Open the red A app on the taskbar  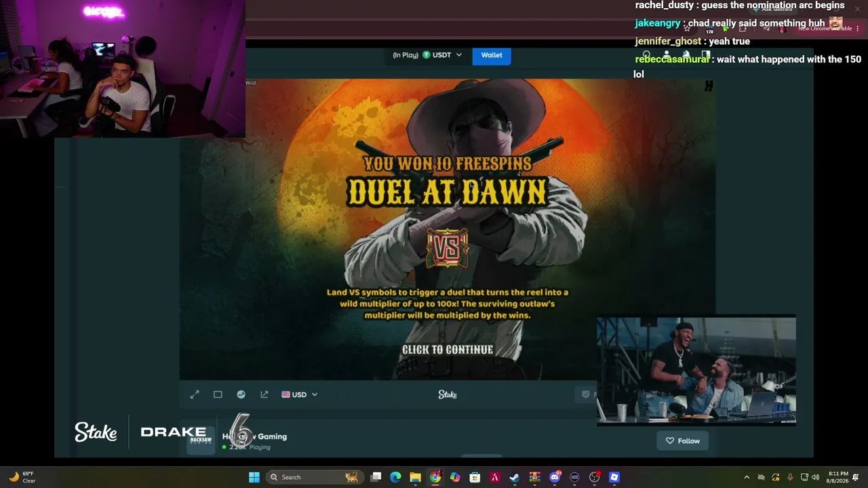[495, 477]
